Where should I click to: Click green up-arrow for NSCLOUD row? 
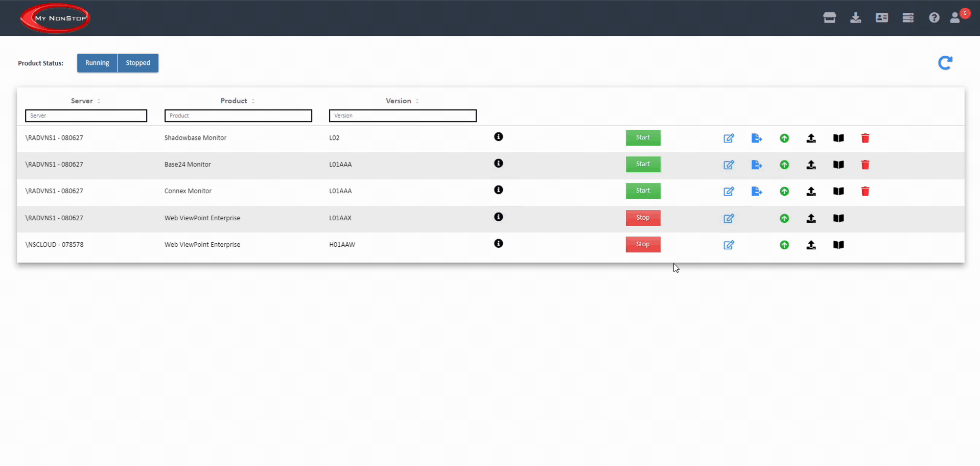(784, 245)
